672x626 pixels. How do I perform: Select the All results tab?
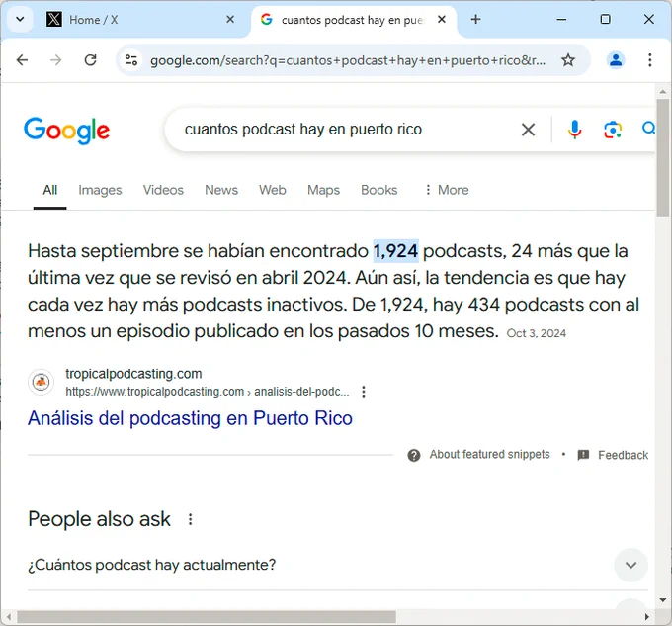point(49,190)
